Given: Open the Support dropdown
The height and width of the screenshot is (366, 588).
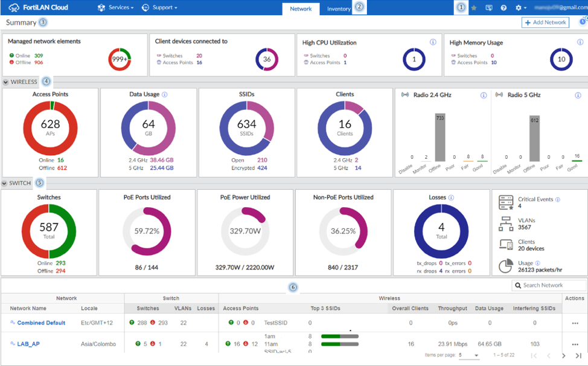Looking at the screenshot, I should click(x=160, y=8).
